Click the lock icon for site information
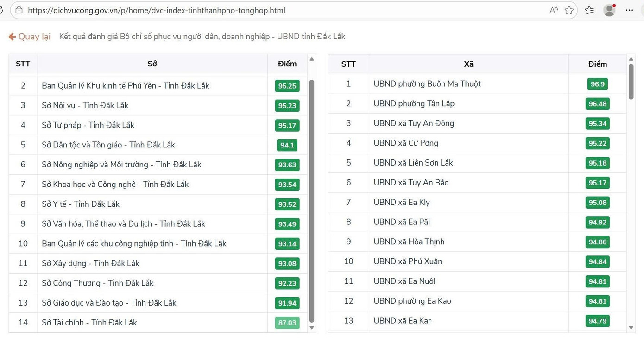644x338 pixels. point(19,10)
